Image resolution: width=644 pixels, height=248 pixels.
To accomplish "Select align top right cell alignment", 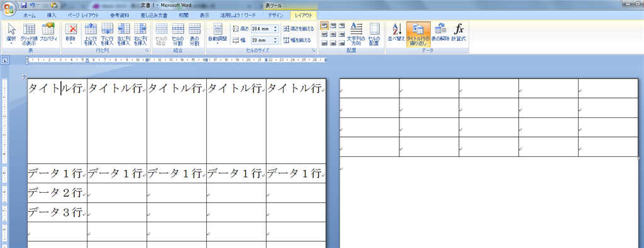I will pyautogui.click(x=341, y=26).
